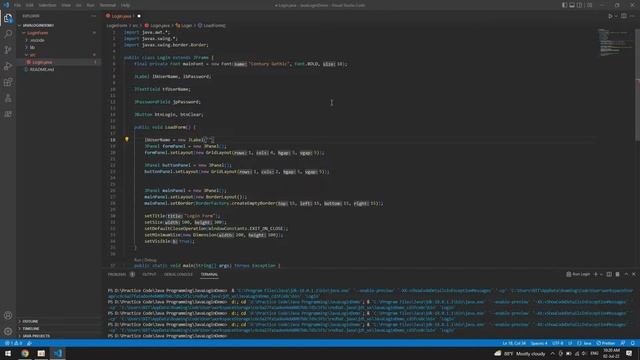Image resolution: width=640 pixels, height=360 pixels.
Task: Close the terminal panel
Action: (634, 274)
